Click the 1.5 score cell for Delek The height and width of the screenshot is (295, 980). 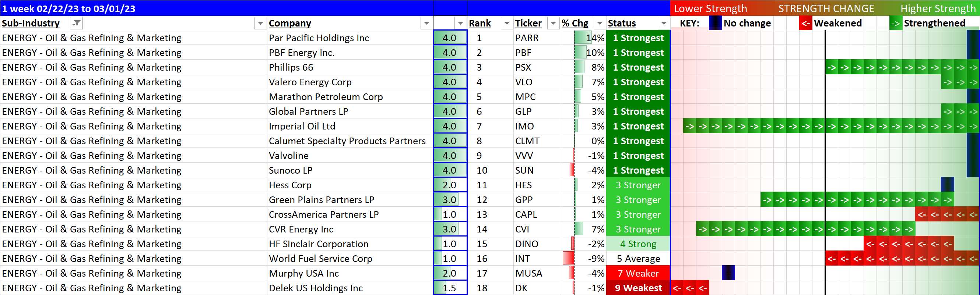450,288
